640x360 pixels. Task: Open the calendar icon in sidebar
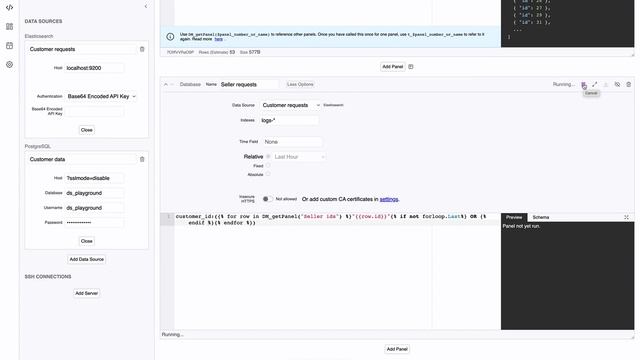[x=9, y=45]
